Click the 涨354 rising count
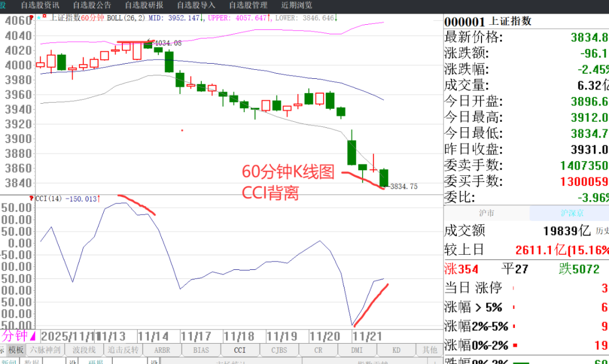The image size is (609, 364). coord(461,269)
